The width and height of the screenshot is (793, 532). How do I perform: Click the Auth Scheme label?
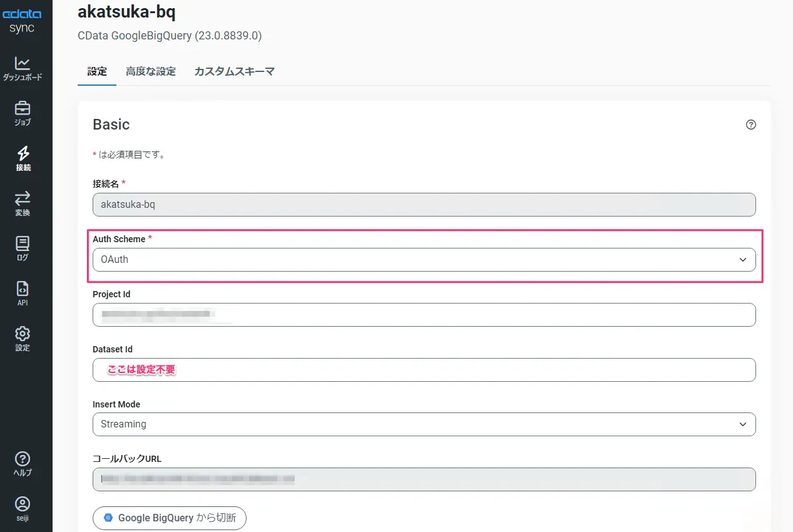click(x=119, y=239)
